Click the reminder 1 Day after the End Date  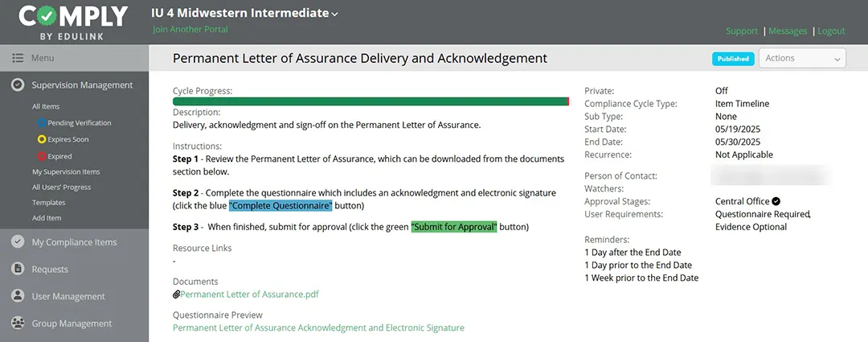click(x=633, y=252)
